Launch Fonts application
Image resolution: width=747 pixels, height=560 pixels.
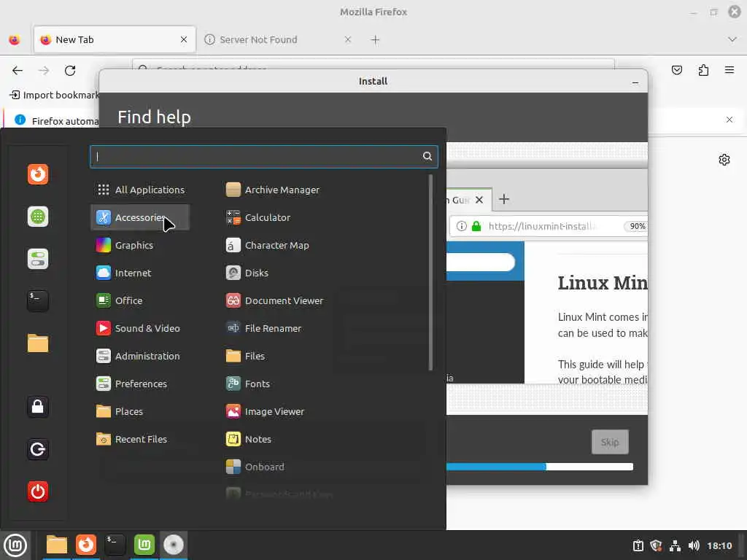(248, 384)
